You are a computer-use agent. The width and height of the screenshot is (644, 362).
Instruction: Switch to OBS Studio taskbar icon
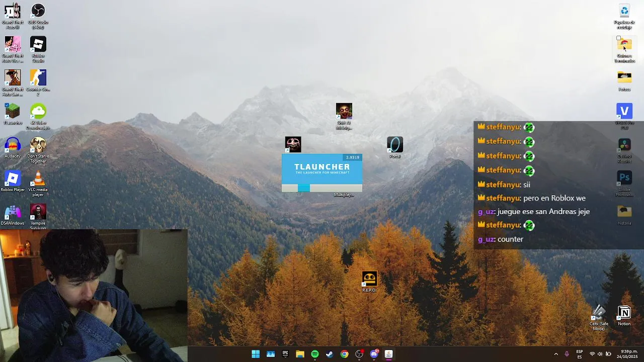359,354
